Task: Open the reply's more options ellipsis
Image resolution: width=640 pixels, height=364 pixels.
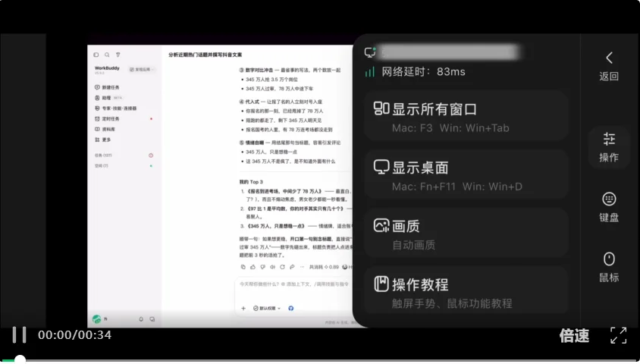Action: pos(302,267)
